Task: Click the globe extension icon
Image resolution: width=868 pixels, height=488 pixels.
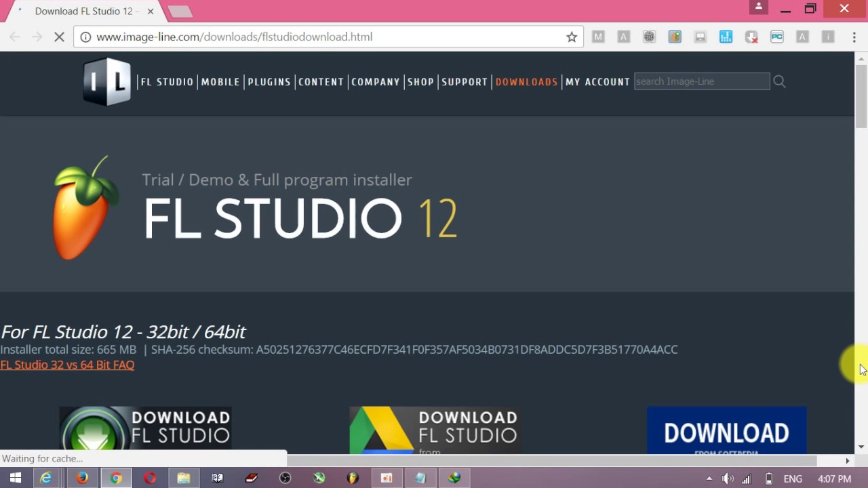Action: pos(649,37)
